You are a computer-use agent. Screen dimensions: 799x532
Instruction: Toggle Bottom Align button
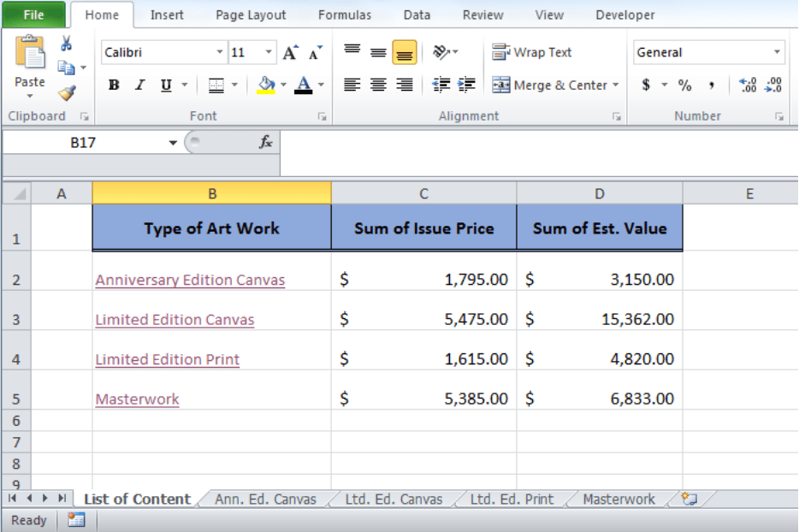405,52
